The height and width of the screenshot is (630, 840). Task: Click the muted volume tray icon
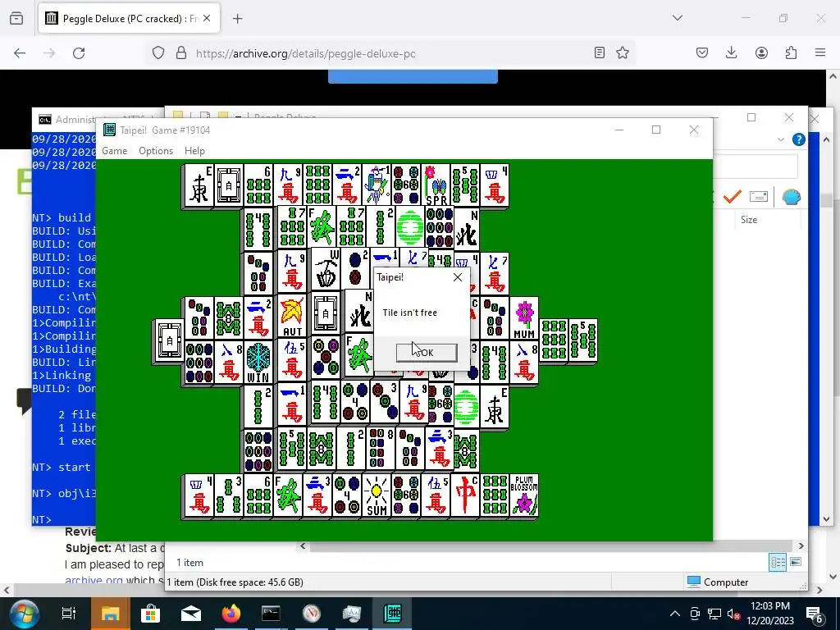(x=734, y=614)
